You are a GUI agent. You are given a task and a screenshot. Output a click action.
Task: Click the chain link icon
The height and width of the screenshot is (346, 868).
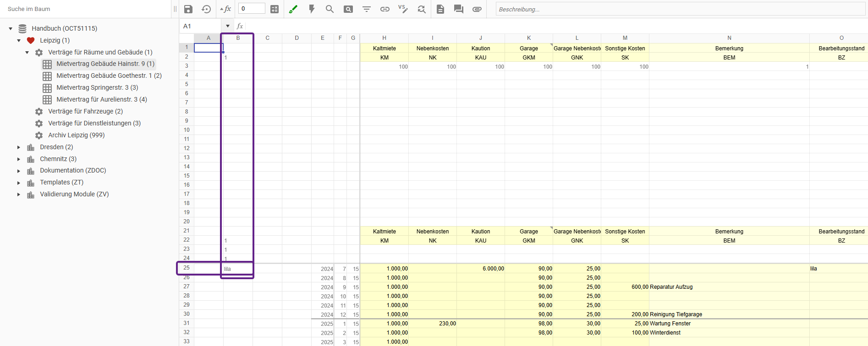385,9
